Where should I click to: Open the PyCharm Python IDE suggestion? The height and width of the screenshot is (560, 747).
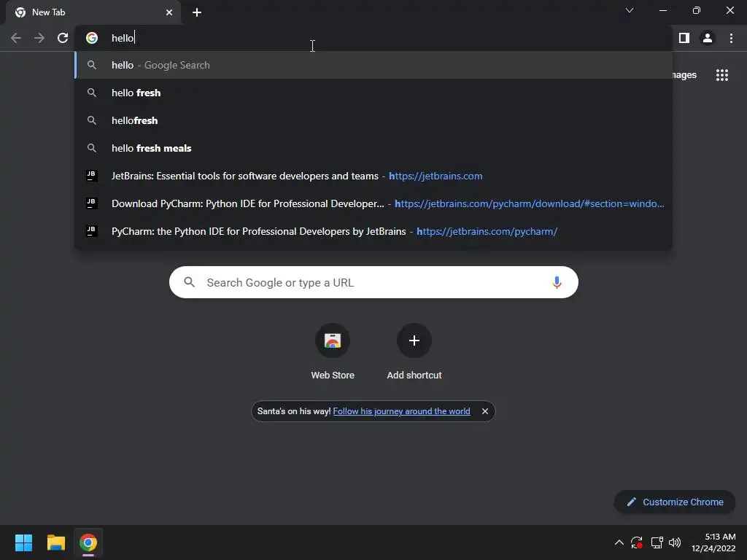(373, 231)
